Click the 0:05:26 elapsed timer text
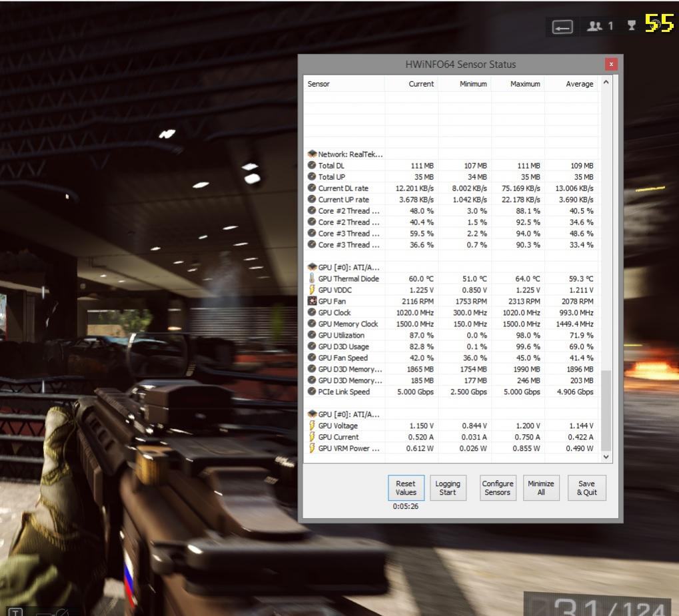The width and height of the screenshot is (679, 616). (406, 506)
